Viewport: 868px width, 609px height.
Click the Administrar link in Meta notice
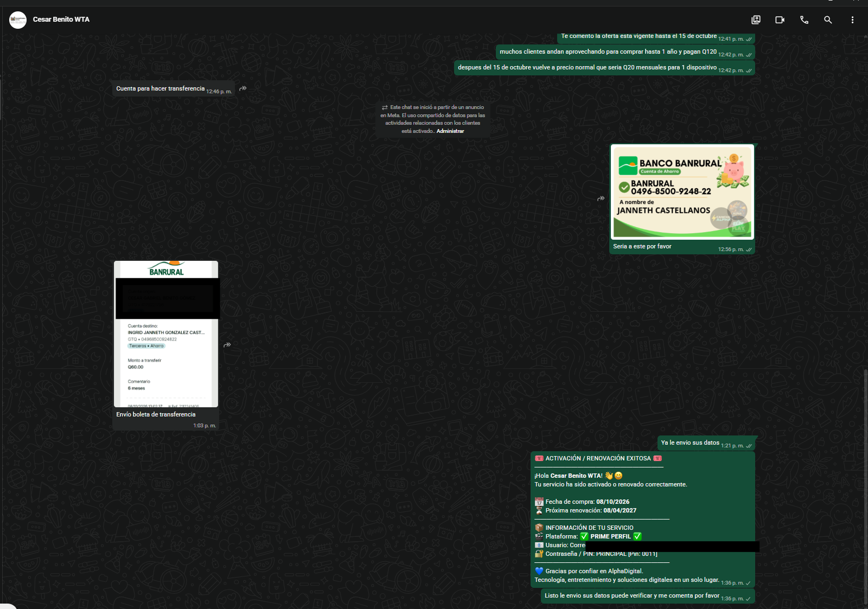(450, 131)
